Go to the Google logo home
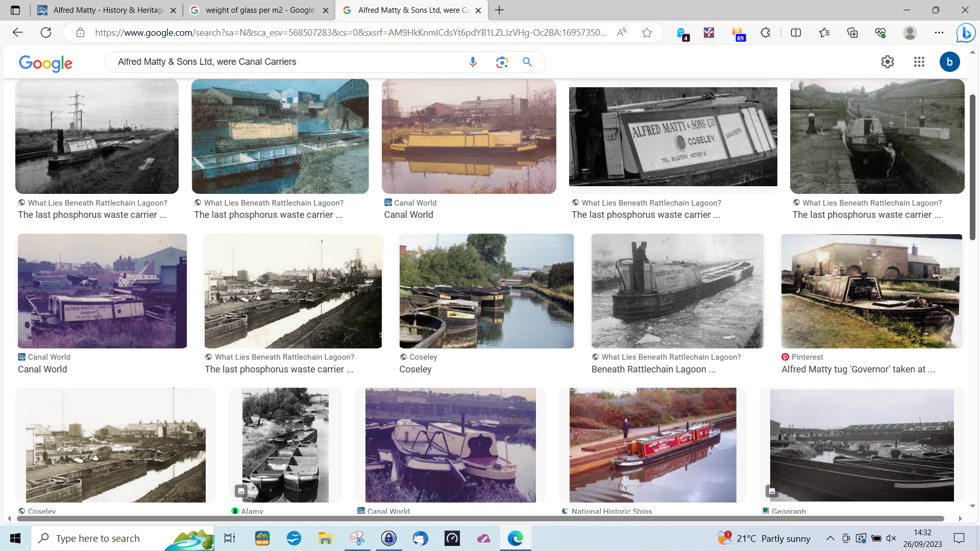 [45, 63]
